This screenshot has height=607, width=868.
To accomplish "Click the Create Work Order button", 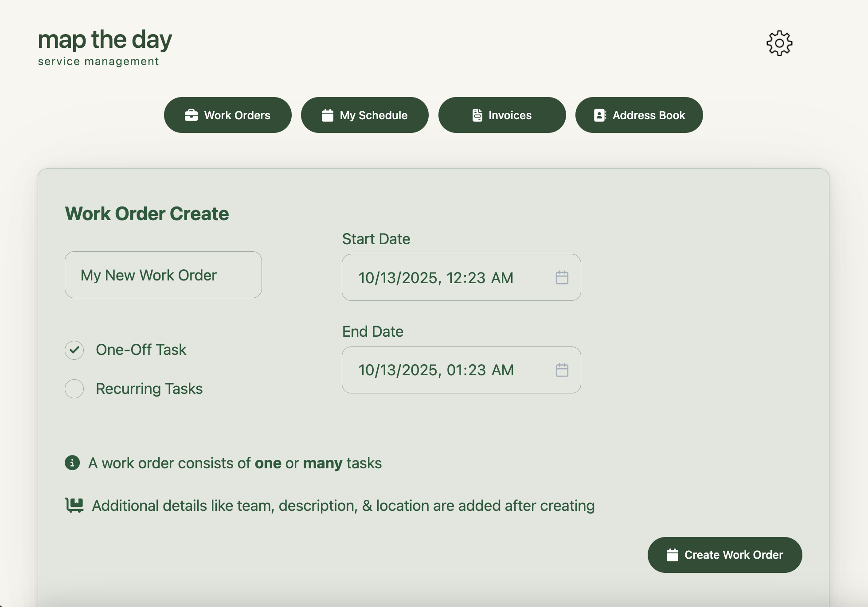I will (725, 555).
